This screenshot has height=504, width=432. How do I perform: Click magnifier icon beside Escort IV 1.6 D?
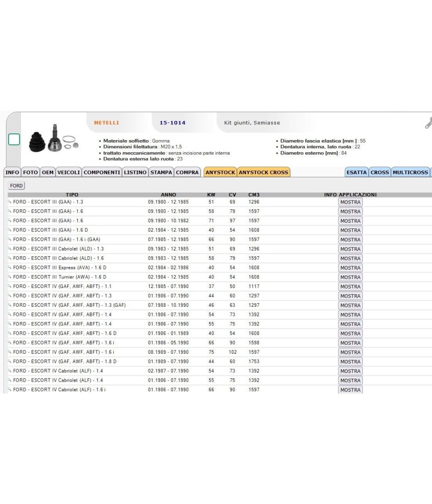[10, 333]
